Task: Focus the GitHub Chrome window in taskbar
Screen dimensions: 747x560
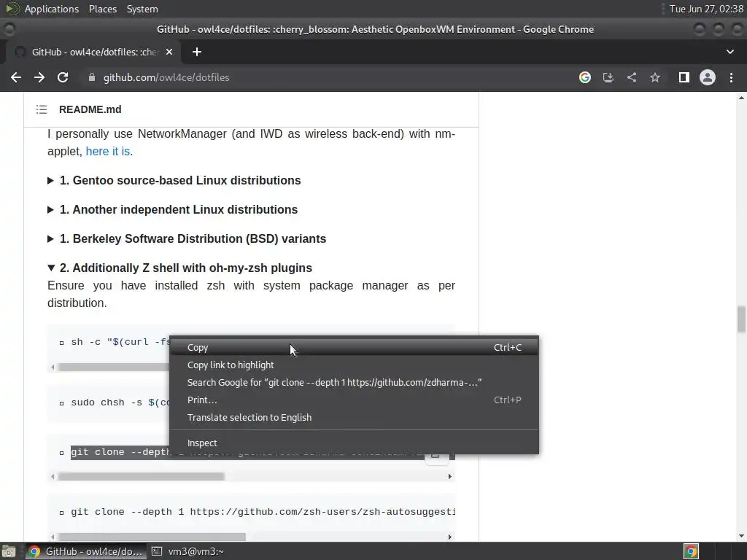Action: [x=86, y=551]
